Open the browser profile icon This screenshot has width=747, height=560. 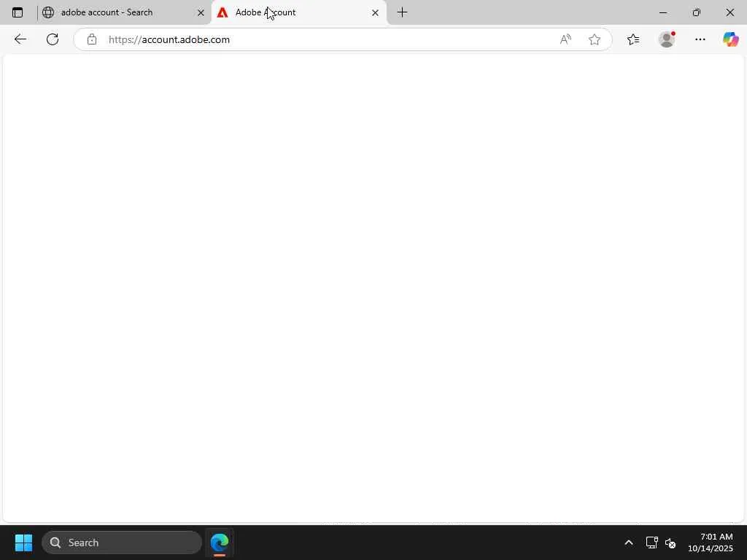(x=667, y=39)
